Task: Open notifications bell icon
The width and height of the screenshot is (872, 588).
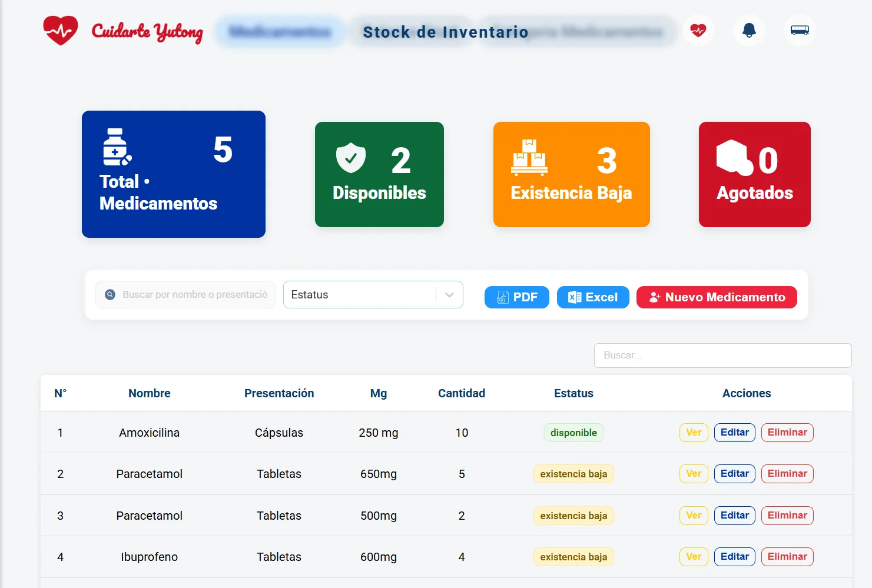Action: [x=749, y=30]
